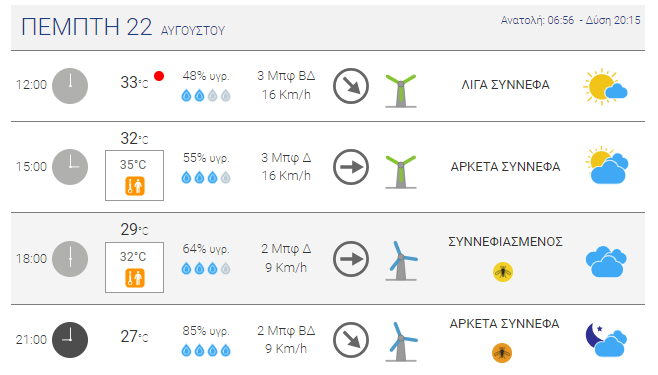Click the blue wind turbine at 18:00

(402, 260)
